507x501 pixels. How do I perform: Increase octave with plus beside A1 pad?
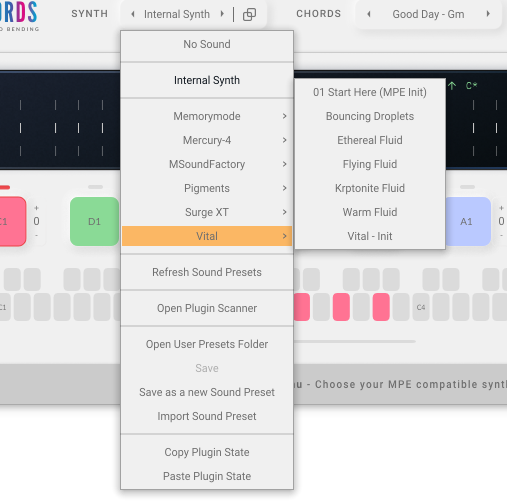pyautogui.click(x=501, y=208)
